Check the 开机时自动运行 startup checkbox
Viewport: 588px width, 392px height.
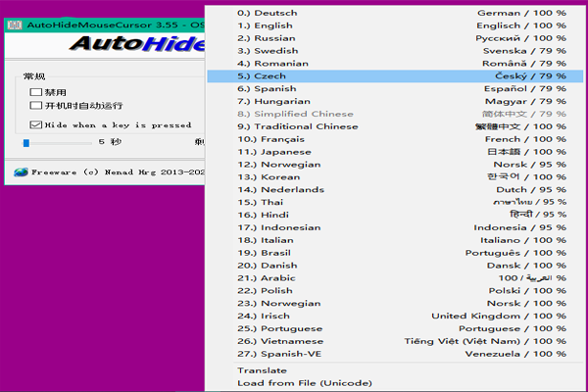pyautogui.click(x=35, y=106)
